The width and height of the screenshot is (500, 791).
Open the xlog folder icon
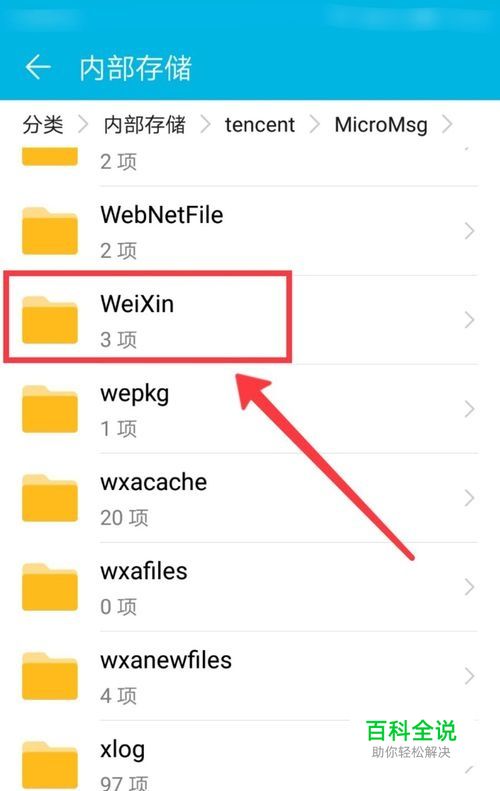click(x=50, y=765)
